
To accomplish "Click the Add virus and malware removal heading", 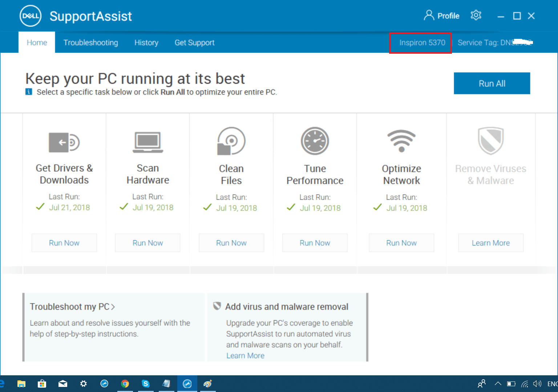I will (287, 307).
